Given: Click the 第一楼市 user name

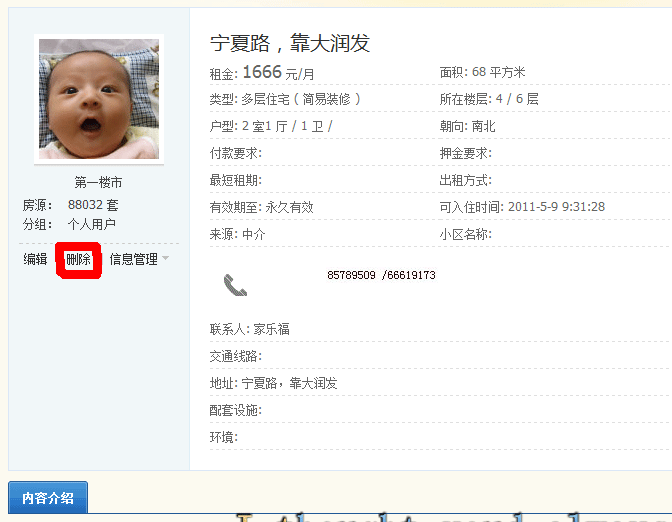Looking at the screenshot, I should [98, 183].
